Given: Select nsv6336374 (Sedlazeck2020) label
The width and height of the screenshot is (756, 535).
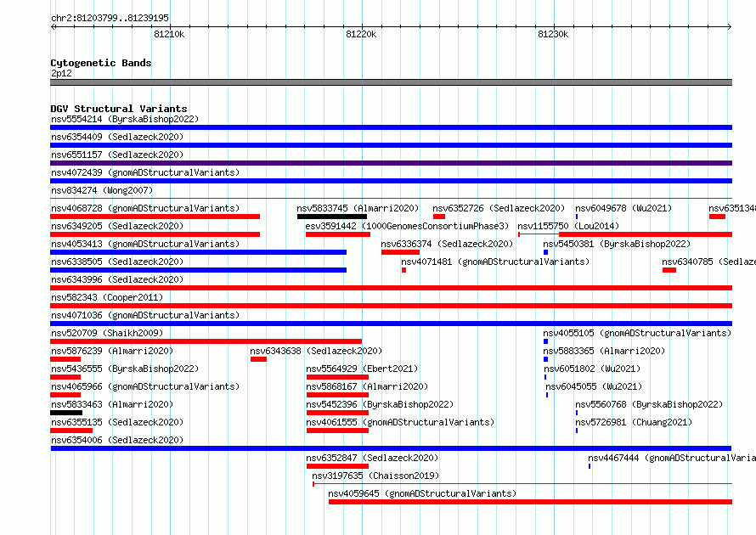Looking at the screenshot, I should [x=447, y=244].
